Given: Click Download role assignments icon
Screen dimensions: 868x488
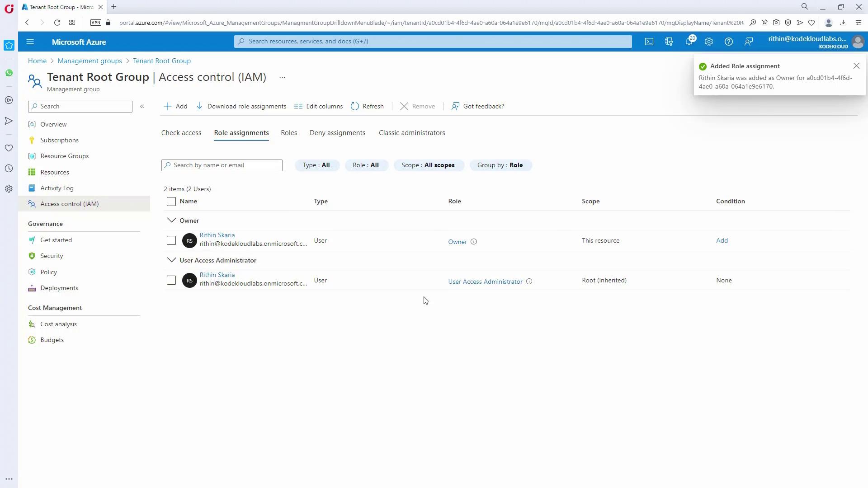Looking at the screenshot, I should 199,106.
